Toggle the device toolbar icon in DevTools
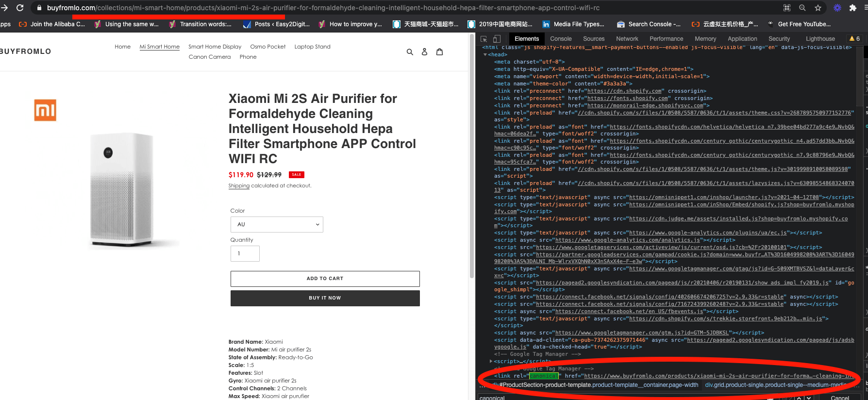Screen dimensions: 868x400 (x=496, y=39)
